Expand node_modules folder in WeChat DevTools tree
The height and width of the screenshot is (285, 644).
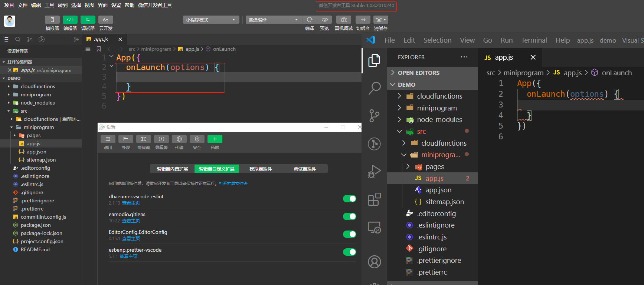(9, 103)
